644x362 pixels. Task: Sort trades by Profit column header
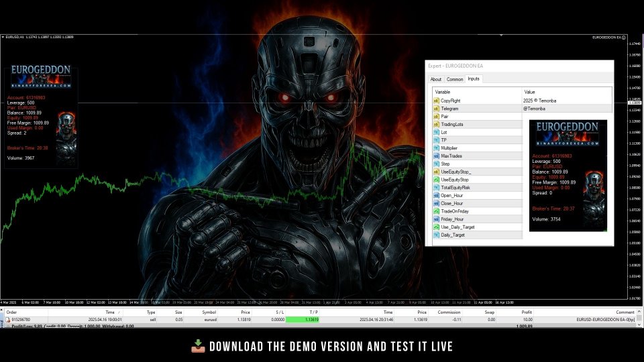click(x=527, y=312)
